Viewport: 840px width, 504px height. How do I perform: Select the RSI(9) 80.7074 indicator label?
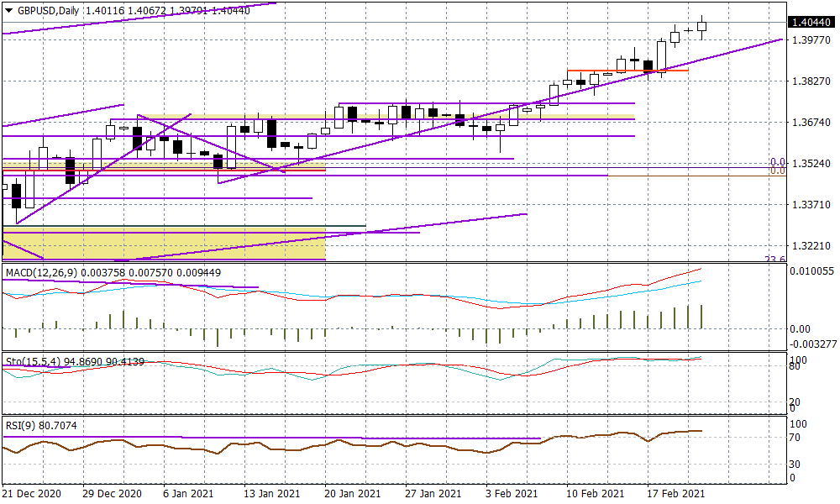coord(41,426)
